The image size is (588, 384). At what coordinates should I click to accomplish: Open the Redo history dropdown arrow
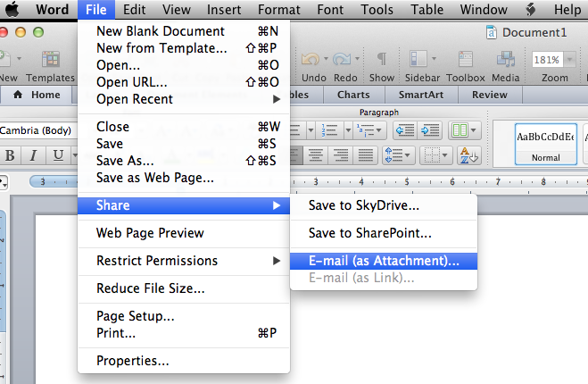(x=357, y=59)
